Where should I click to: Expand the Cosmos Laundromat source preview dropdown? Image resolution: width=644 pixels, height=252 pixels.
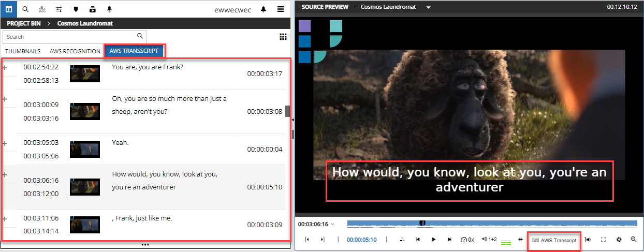click(x=428, y=7)
